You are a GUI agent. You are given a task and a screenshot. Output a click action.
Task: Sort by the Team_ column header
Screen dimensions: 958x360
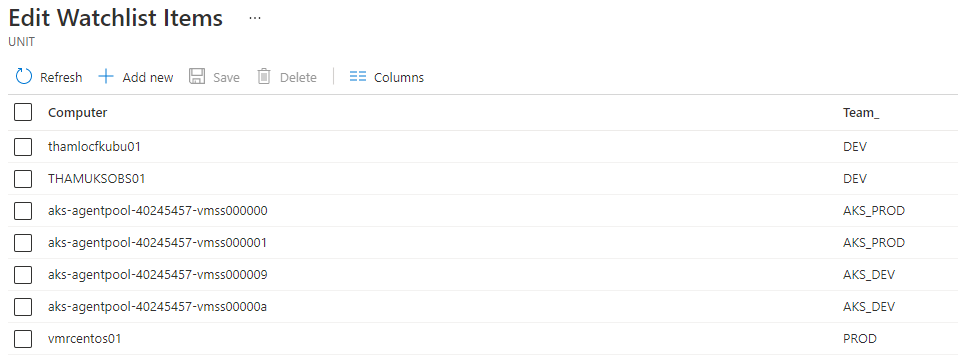click(x=861, y=112)
